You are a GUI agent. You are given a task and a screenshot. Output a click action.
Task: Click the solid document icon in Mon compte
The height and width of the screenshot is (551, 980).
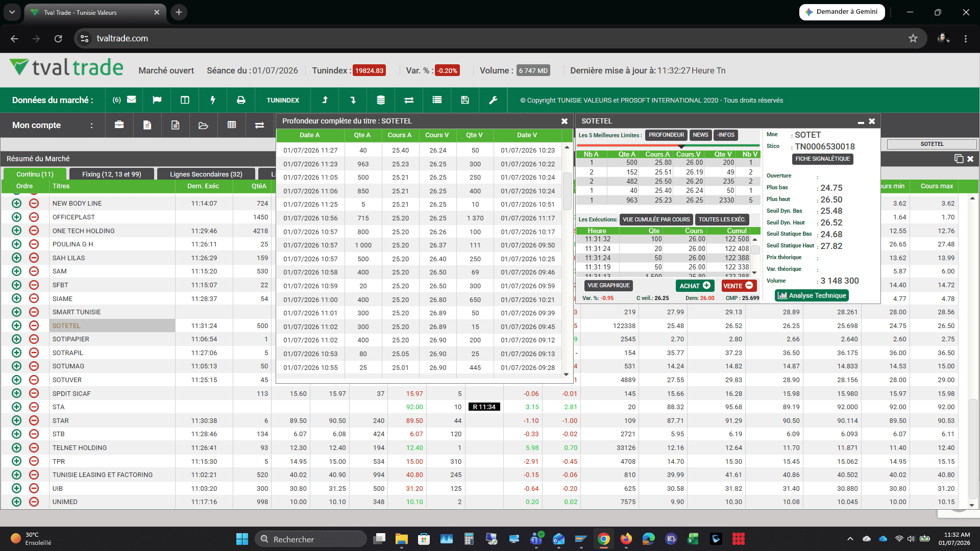[148, 125]
